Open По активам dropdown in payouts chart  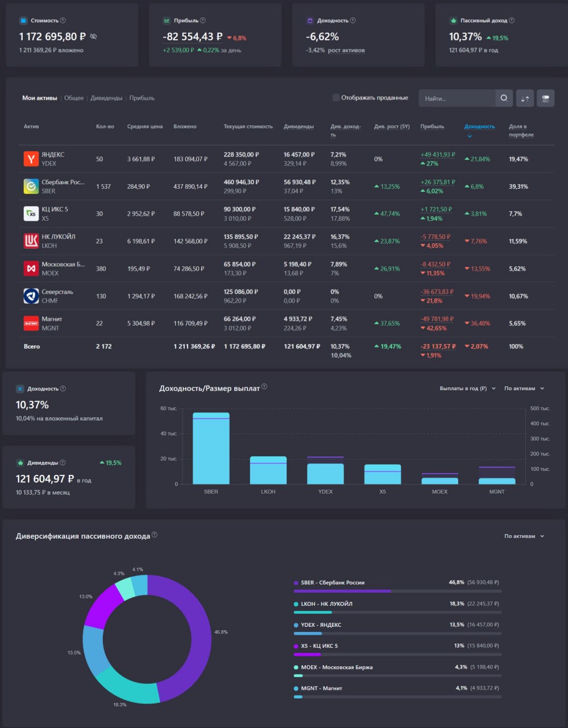[x=524, y=388]
